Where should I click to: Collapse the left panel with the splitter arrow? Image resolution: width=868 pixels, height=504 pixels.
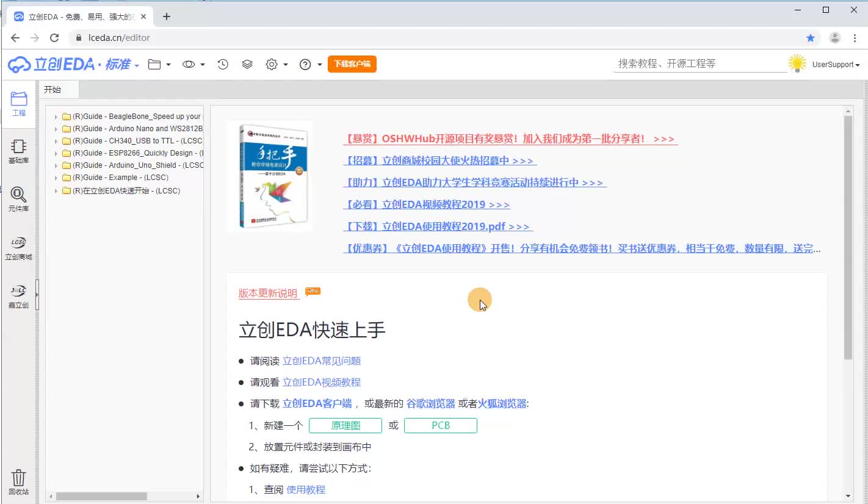click(37, 295)
